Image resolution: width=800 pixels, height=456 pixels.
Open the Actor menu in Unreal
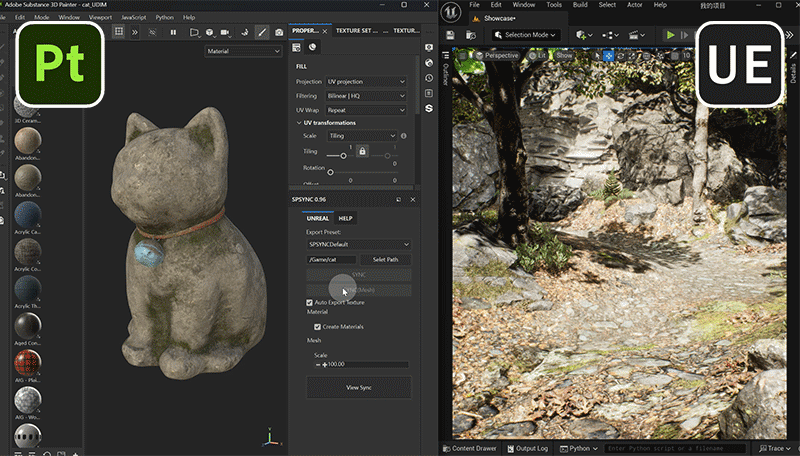pyautogui.click(x=635, y=5)
